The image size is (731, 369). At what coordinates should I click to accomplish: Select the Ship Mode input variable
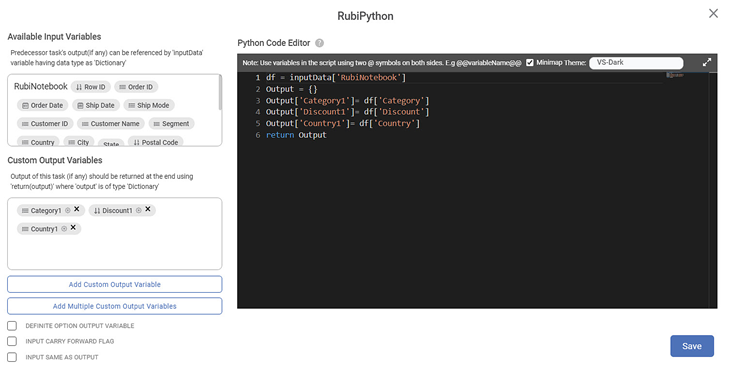pos(149,105)
